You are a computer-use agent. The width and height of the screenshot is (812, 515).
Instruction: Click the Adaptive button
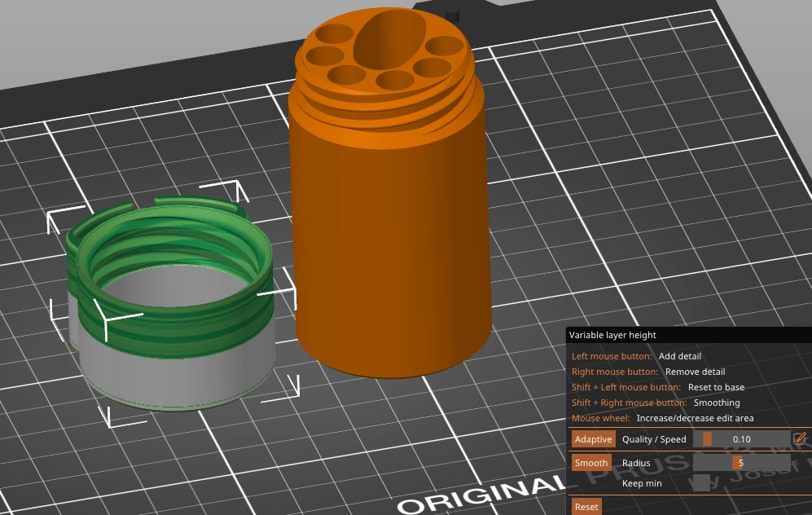593,439
